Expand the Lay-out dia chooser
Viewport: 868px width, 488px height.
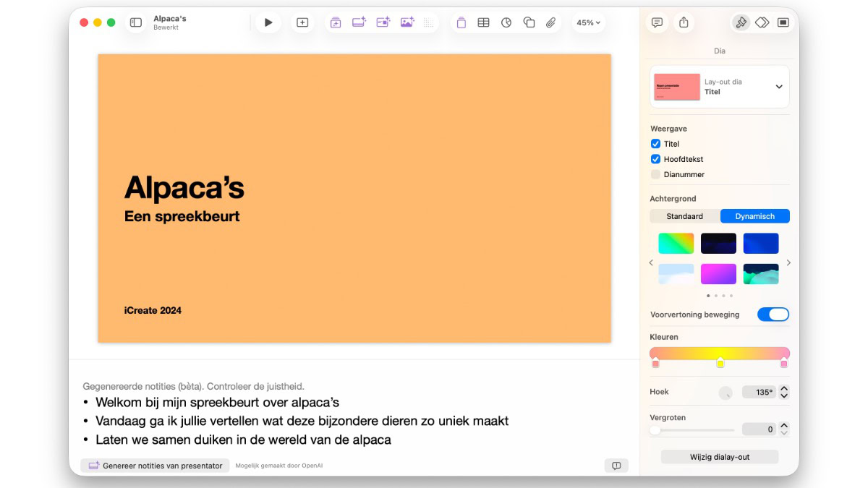pyautogui.click(x=779, y=87)
